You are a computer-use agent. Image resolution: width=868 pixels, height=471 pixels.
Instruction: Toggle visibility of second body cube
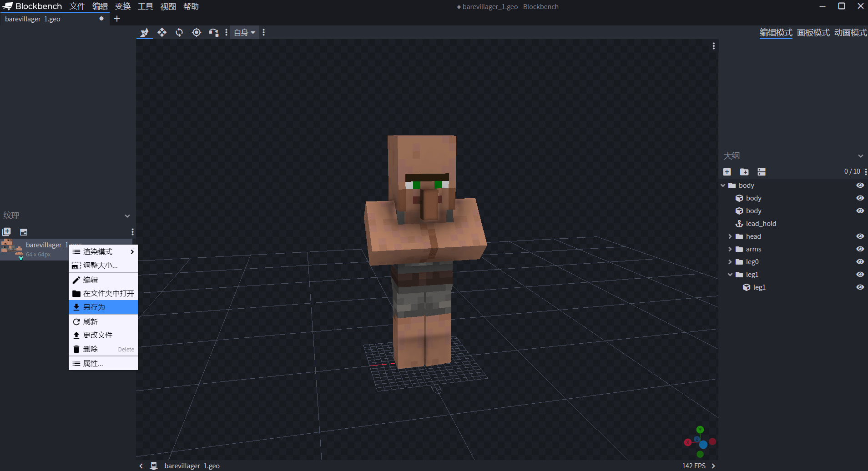860,211
